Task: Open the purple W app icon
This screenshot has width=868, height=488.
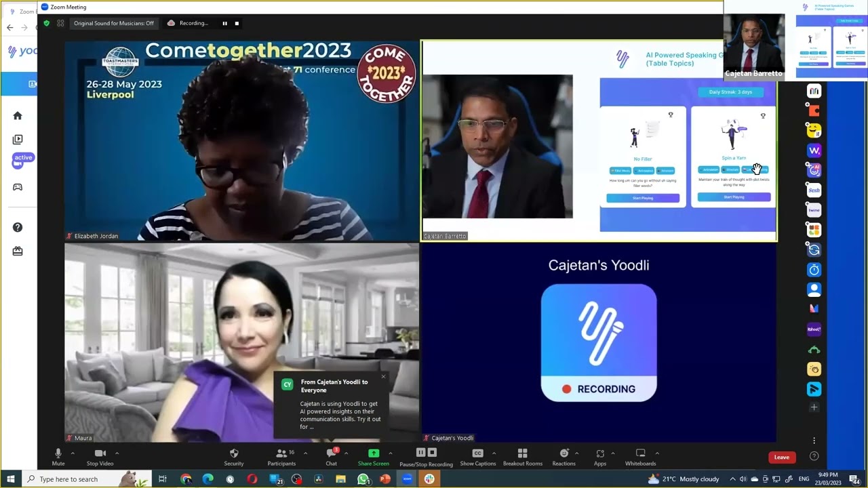Action: coord(814,150)
